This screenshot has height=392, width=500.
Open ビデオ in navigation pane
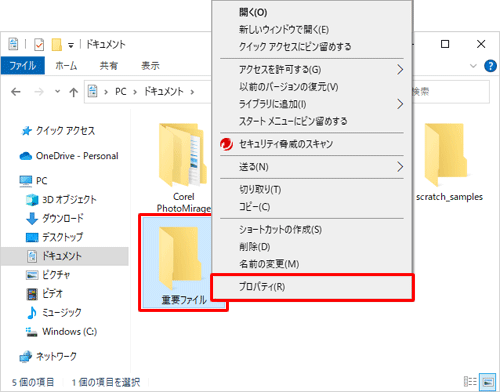pos(52,294)
